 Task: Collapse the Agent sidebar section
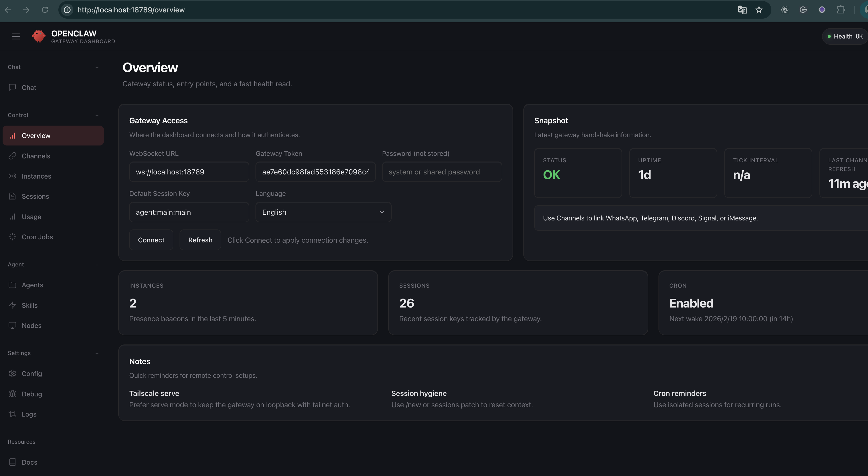coord(97,265)
